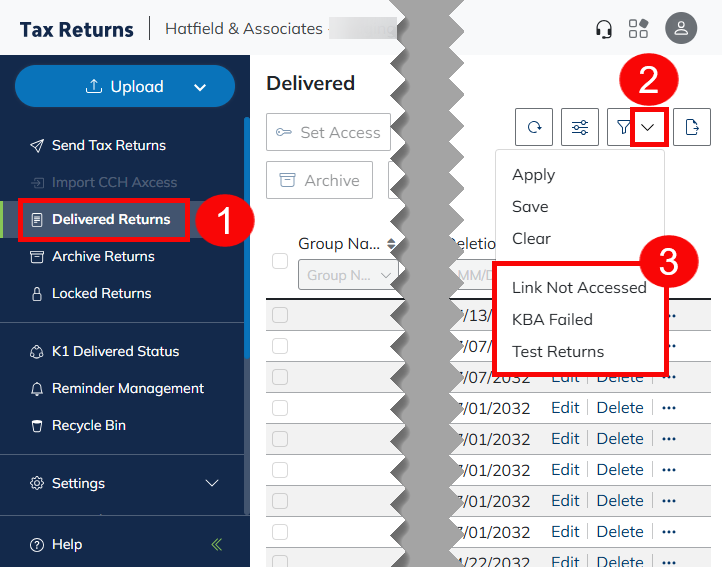Expand the Settings sidebar section

tap(211, 483)
